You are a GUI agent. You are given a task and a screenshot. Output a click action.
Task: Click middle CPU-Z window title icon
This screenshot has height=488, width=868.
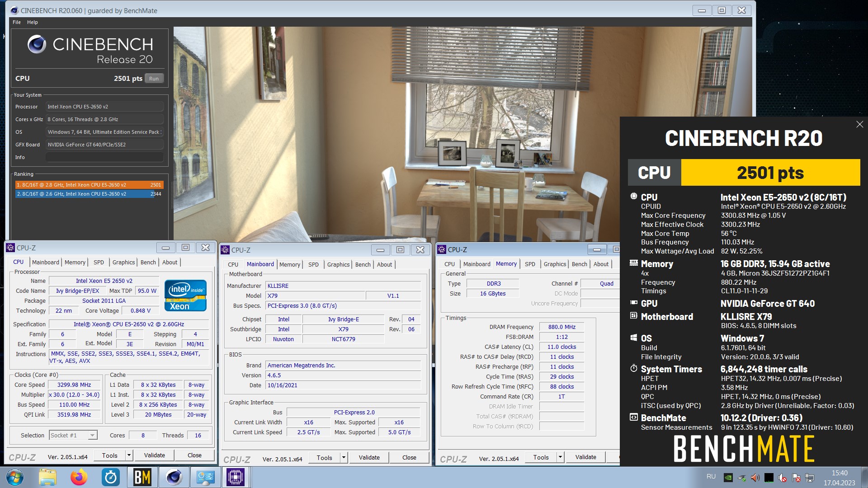coord(225,250)
